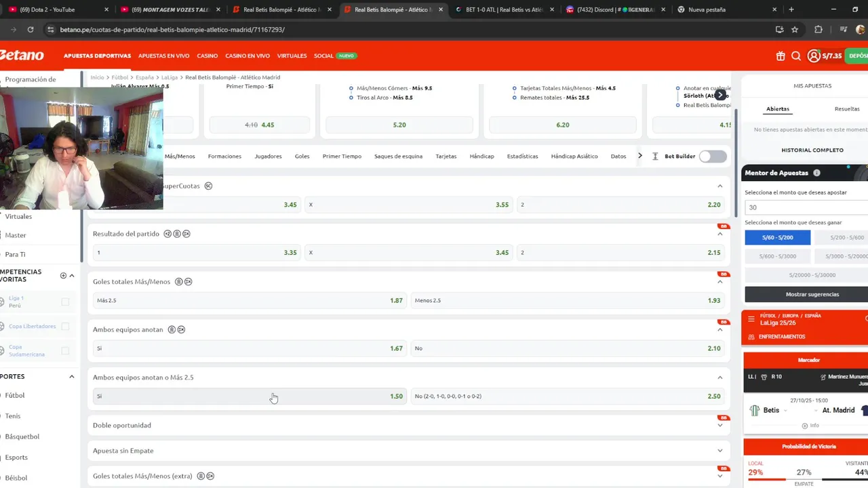Open the hamburger menu in LaLiga 25/26 widget
The width and height of the screenshot is (868, 488).
coord(751,319)
